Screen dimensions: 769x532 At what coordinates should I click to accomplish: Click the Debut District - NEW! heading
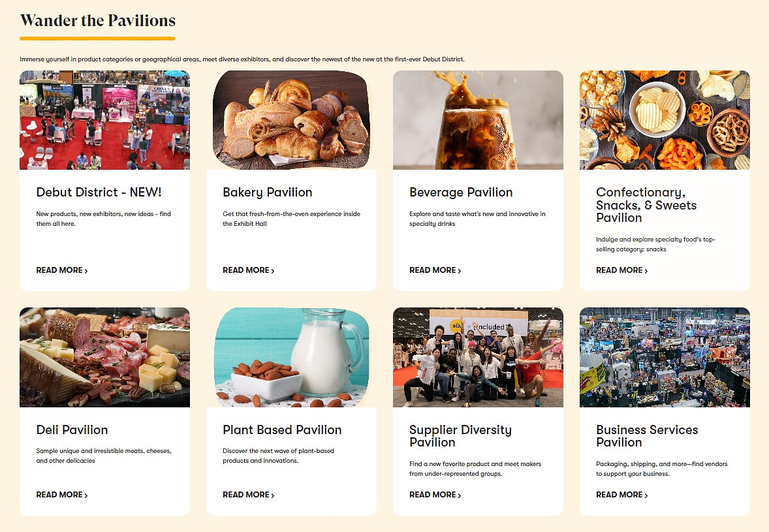click(x=99, y=192)
